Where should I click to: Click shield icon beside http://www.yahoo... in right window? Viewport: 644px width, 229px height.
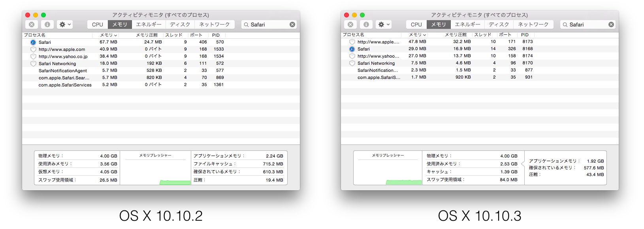[x=352, y=56]
